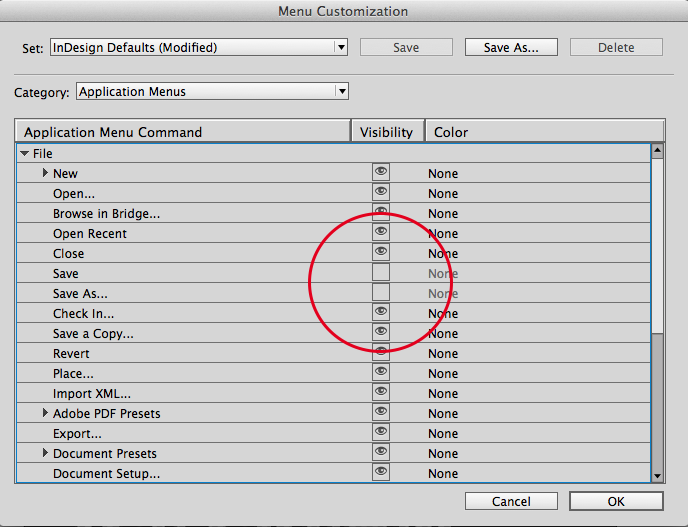Screen dimensions: 688x527
Task: Collapse the File menu tree
Action: (x=25, y=154)
